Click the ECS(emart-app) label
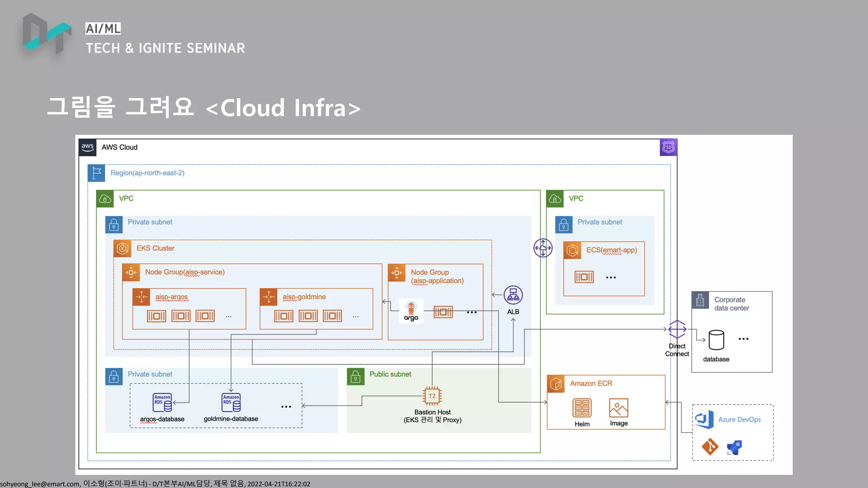Viewport: 868px width, 488px height. click(x=611, y=250)
